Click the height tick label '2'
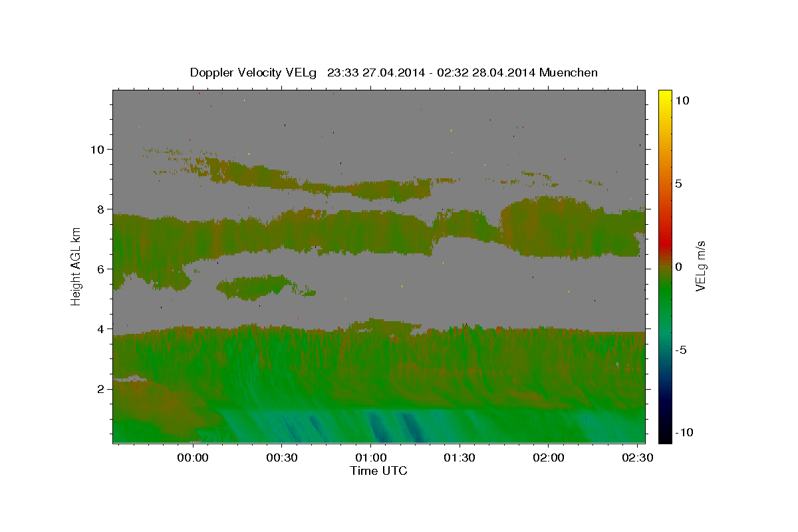 pos(100,388)
